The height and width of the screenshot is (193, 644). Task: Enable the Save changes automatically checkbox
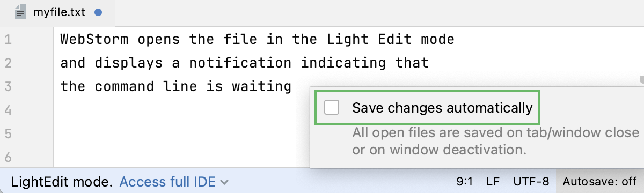click(x=332, y=108)
